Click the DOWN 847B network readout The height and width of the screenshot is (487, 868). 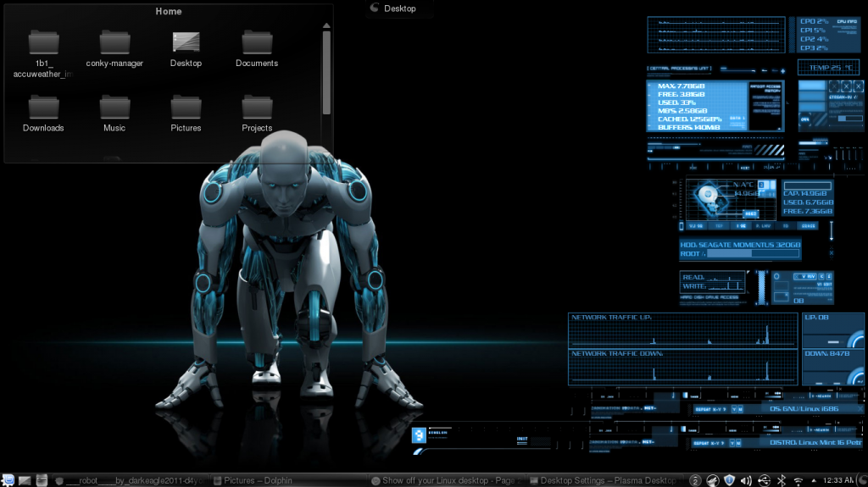827,354
